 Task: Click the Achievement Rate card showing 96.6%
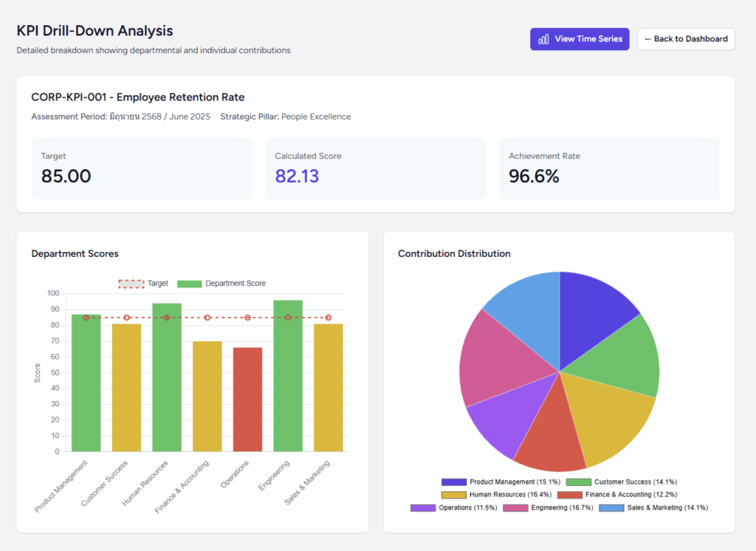tap(609, 168)
